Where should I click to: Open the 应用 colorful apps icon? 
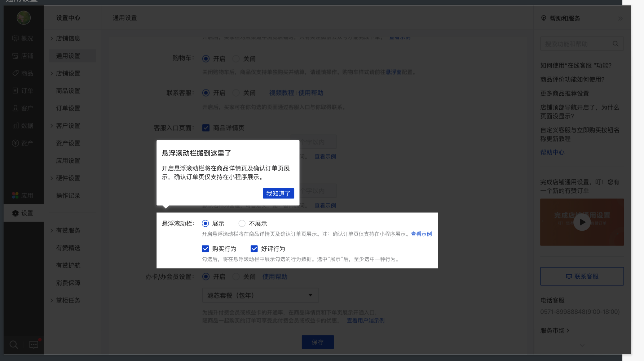(15, 196)
